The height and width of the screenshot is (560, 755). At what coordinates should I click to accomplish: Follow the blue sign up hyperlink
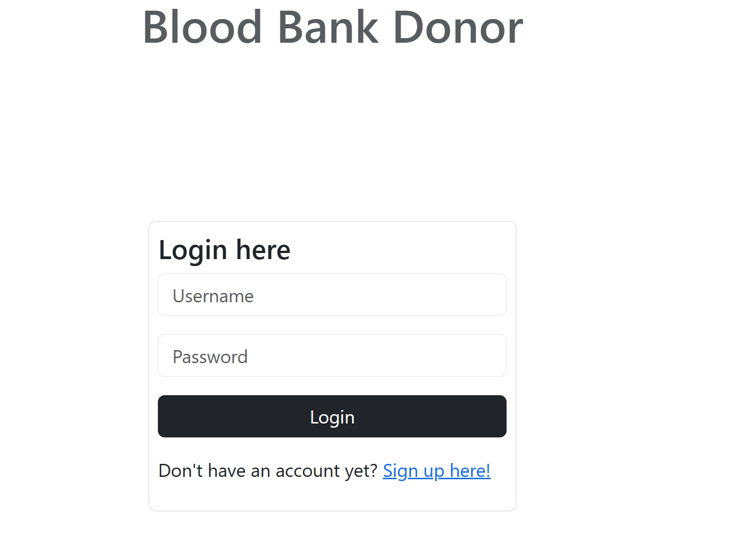(436, 471)
